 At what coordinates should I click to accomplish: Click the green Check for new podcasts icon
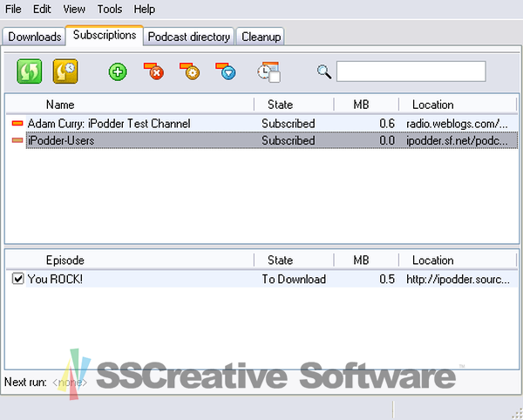pos(30,71)
